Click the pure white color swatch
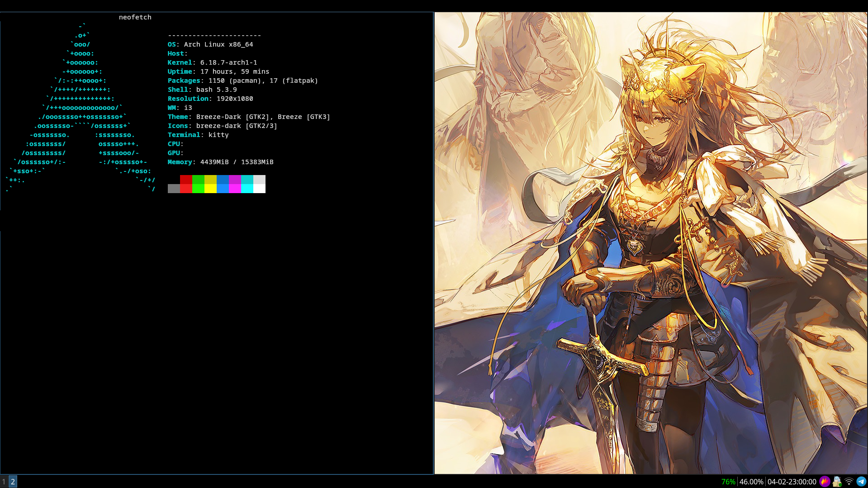This screenshot has width=868, height=488. pos(259,189)
